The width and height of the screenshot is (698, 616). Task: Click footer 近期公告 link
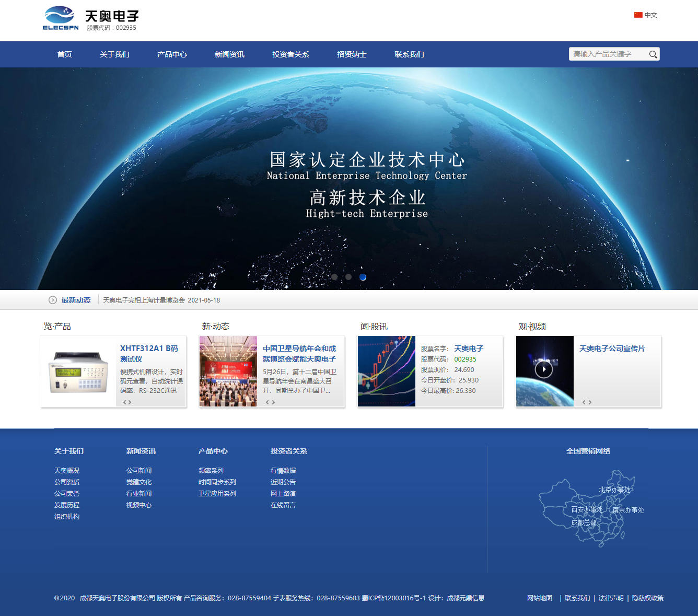click(283, 482)
